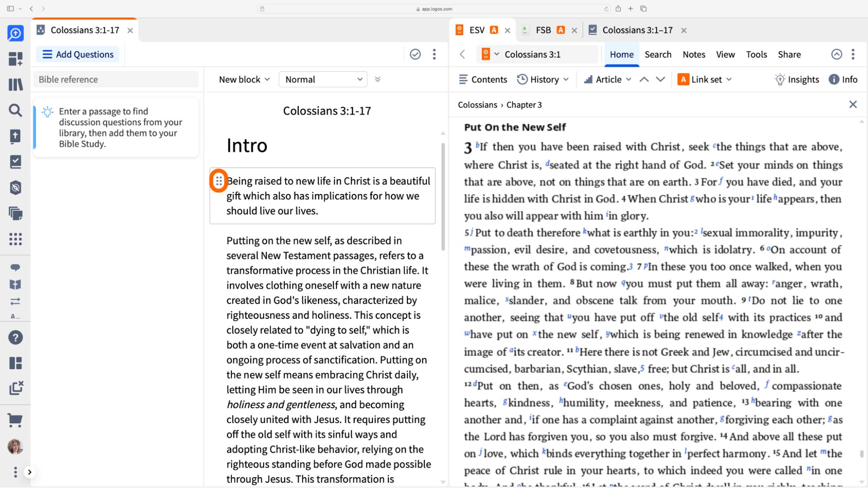Open the ESV panel three-dot menu

click(853, 54)
